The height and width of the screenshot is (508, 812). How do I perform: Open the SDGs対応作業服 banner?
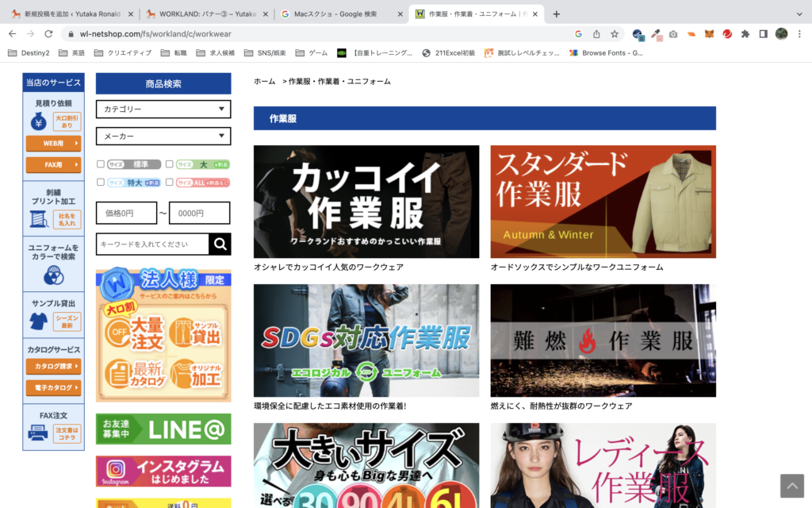[x=366, y=341]
